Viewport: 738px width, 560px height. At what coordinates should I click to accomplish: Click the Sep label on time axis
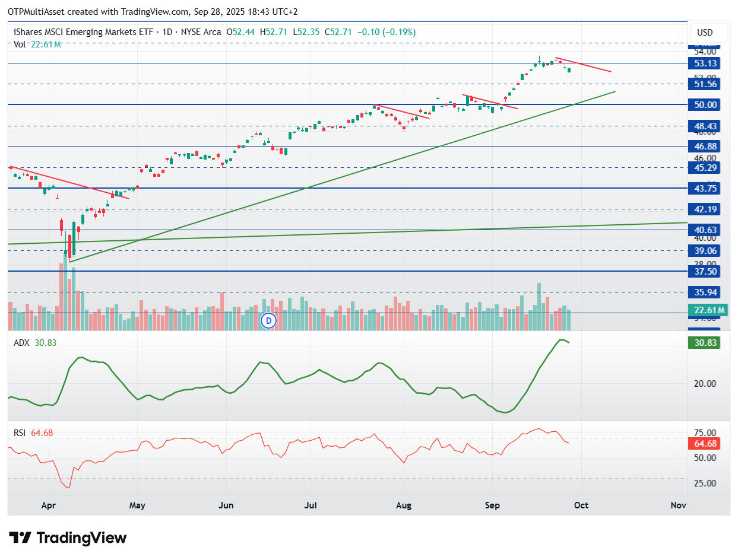click(492, 505)
